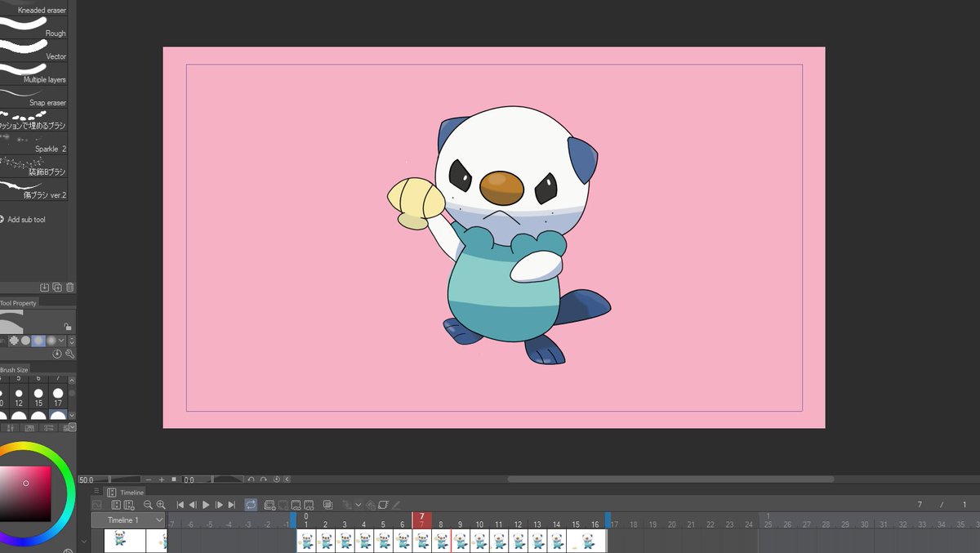Zoom out canvas with minus button
Viewport: 980px width, 553px height.
point(149,479)
